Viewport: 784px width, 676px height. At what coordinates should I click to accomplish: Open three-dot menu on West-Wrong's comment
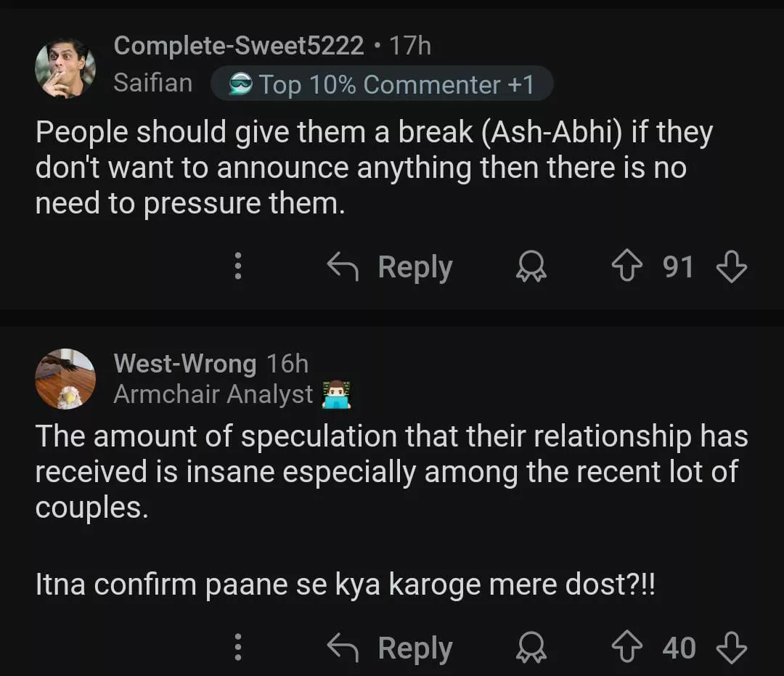[x=237, y=648]
